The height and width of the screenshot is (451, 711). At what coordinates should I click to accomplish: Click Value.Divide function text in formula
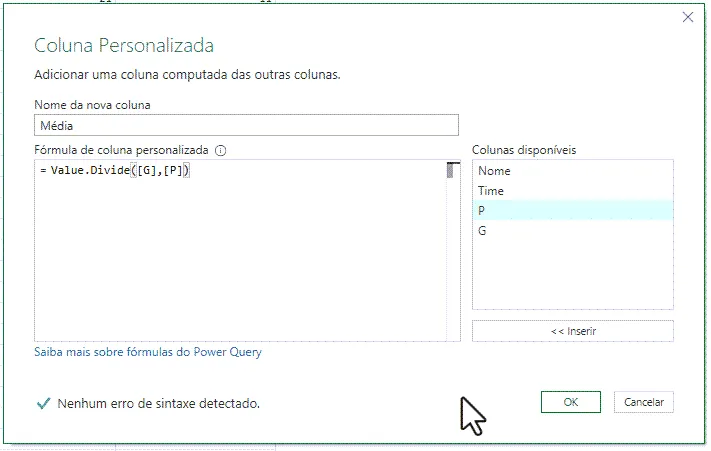pos(90,170)
